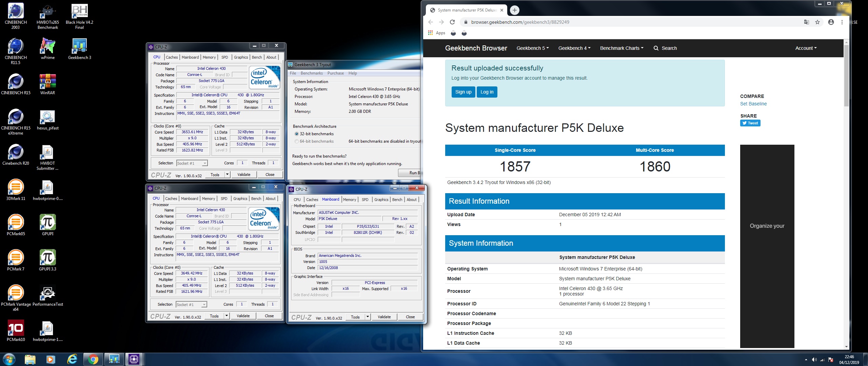Viewport: 868px width, 366px height.
Task: Open the Account dropdown
Action: [806, 48]
